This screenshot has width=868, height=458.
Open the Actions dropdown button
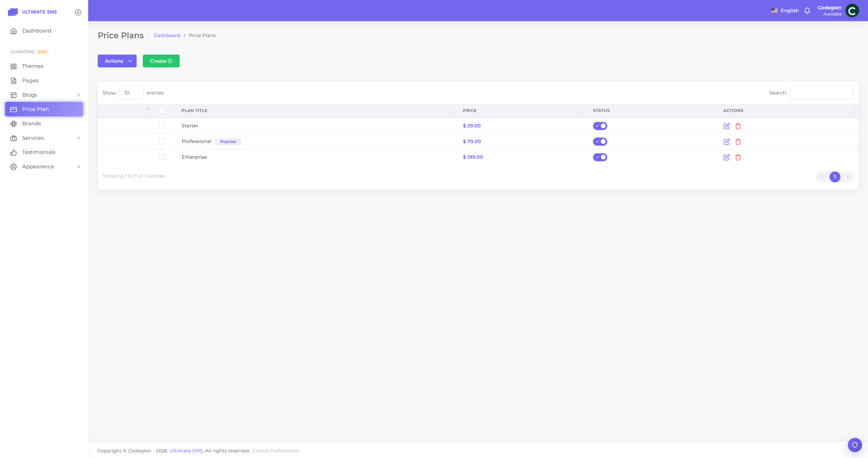(x=117, y=61)
